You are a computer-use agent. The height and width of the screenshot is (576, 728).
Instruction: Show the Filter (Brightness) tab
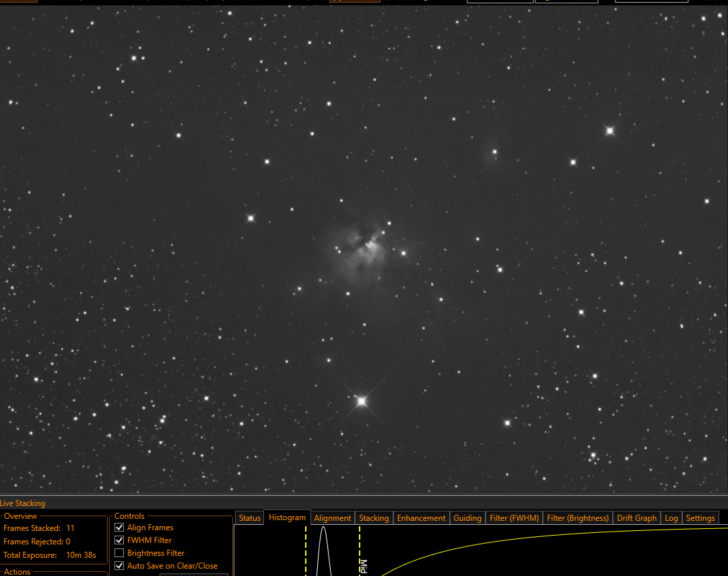[578, 518]
